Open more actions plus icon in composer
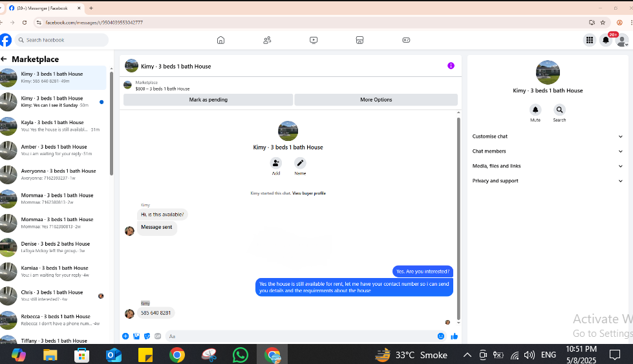633x364 pixels. 125,336
